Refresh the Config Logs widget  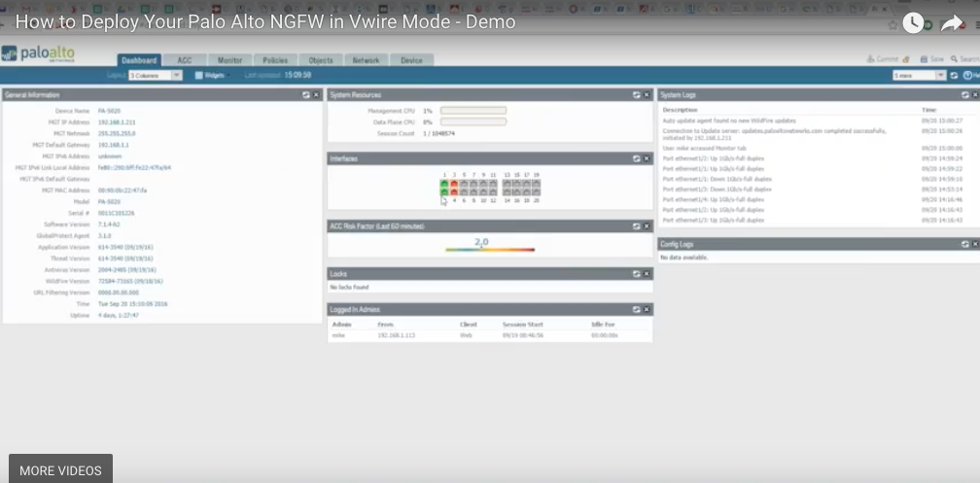[965, 244]
